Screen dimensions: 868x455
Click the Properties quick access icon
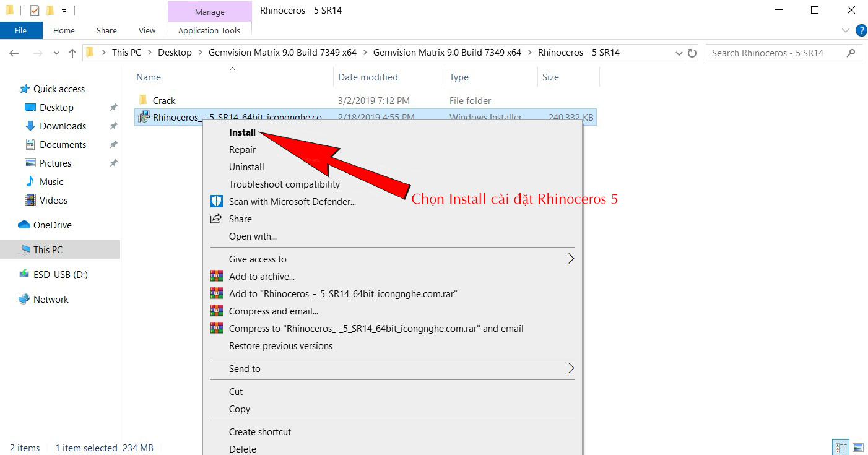35,11
